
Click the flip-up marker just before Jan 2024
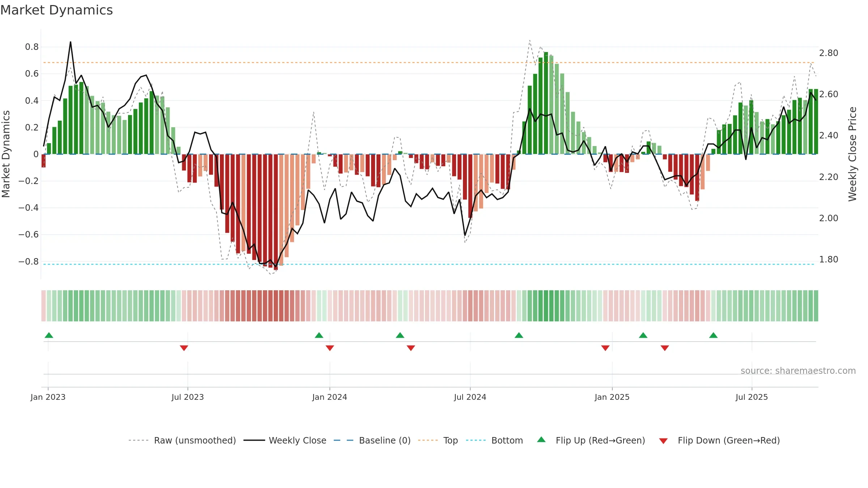tap(319, 335)
